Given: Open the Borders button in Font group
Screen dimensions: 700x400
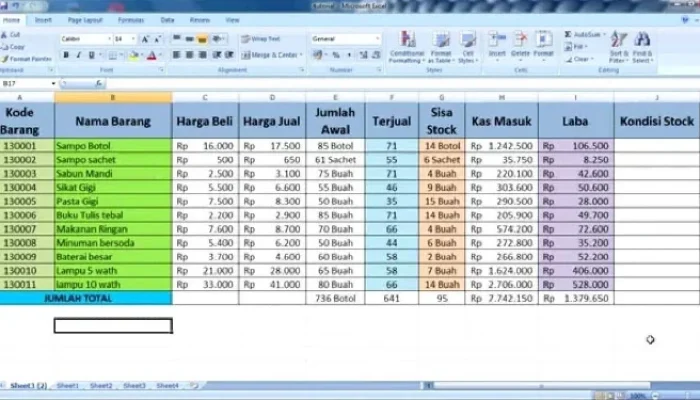Looking at the screenshot, I should click(112, 55).
